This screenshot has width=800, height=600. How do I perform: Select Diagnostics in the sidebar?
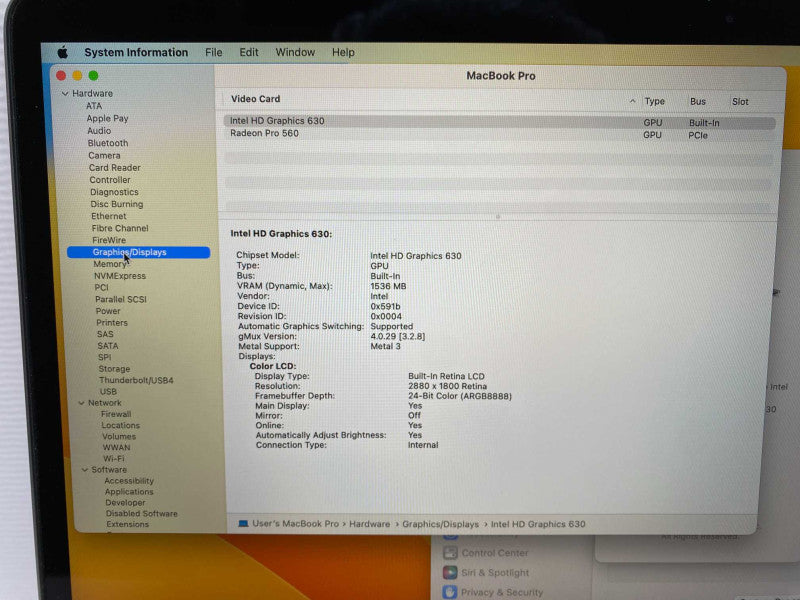click(114, 192)
